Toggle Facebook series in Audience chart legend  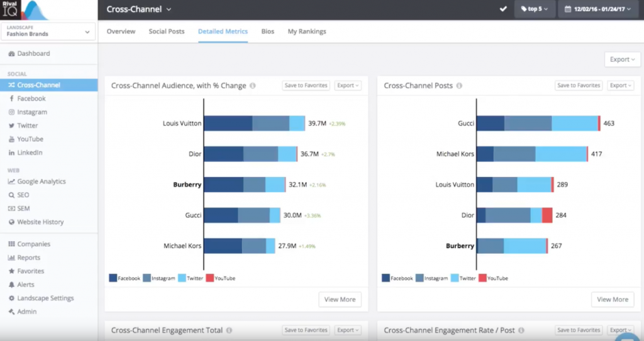[x=125, y=278]
